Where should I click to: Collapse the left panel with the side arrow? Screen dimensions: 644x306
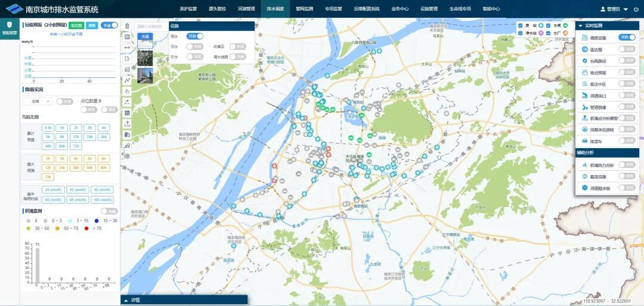(122, 154)
